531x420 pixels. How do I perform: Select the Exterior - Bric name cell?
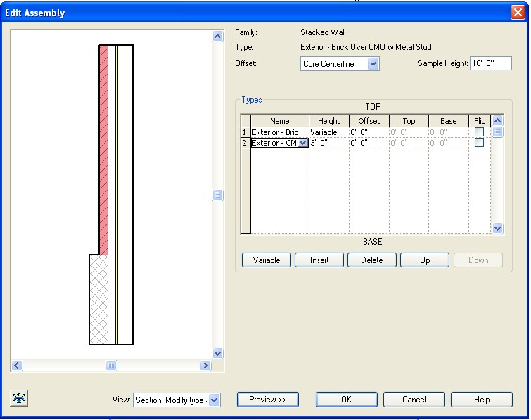pos(280,132)
